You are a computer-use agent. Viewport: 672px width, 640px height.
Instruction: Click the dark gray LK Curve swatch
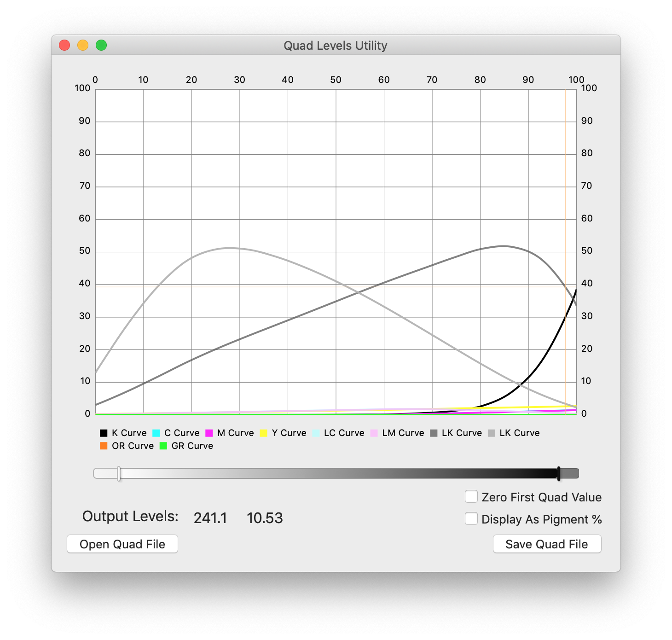pyautogui.click(x=434, y=433)
